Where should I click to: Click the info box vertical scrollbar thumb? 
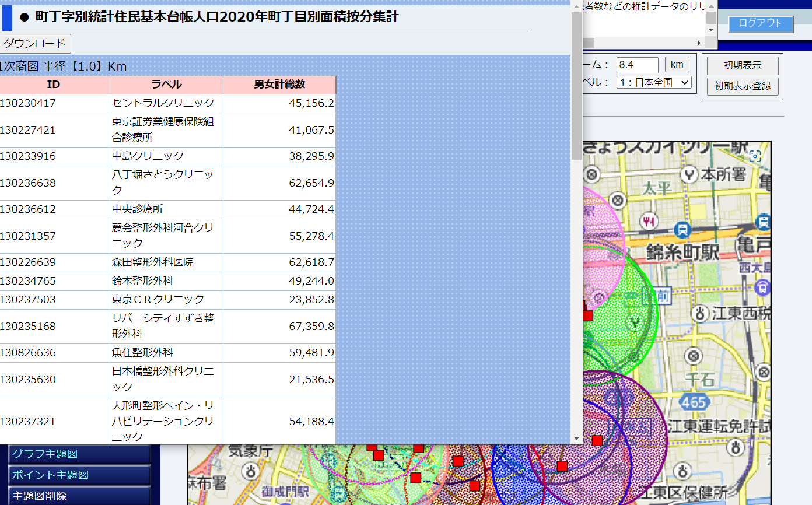[711, 17]
